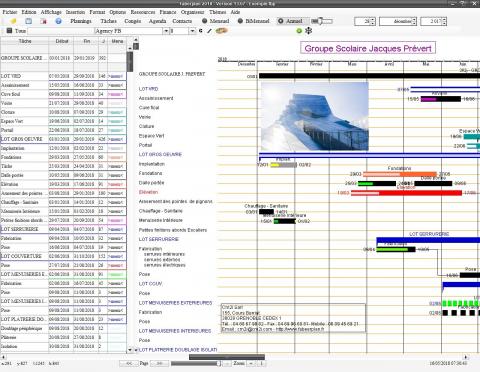
Task: Click the Elévation label in Gantt task list
Action: (x=148, y=192)
